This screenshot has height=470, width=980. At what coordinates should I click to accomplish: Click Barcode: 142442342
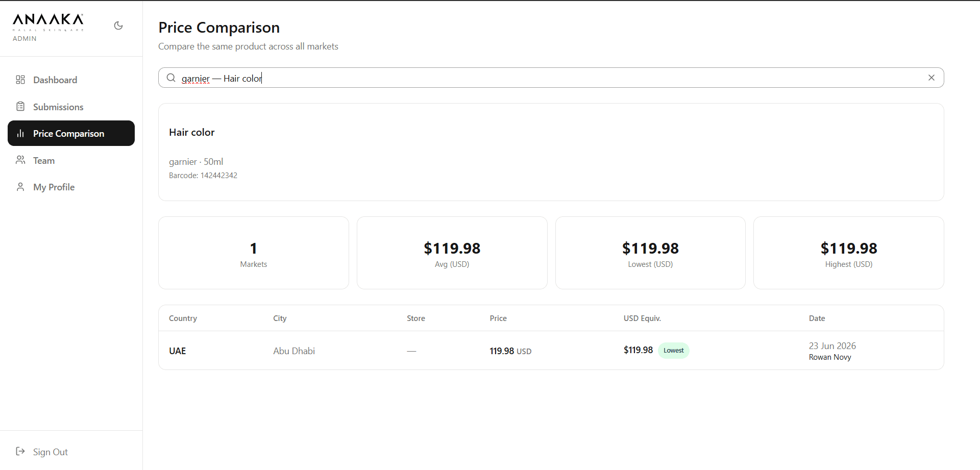[203, 176]
